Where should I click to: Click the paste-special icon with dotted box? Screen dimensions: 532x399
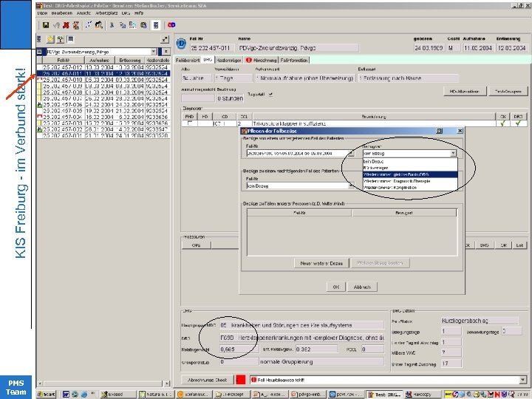coord(133,25)
